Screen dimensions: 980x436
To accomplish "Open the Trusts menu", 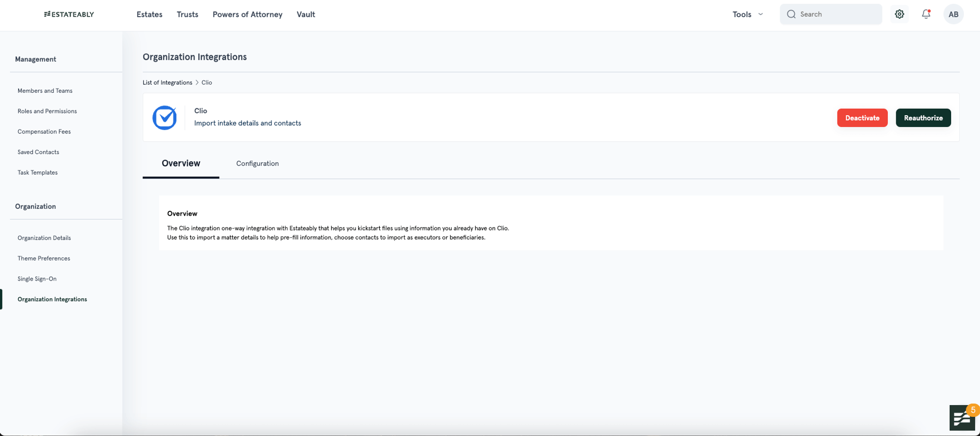I will [x=187, y=14].
